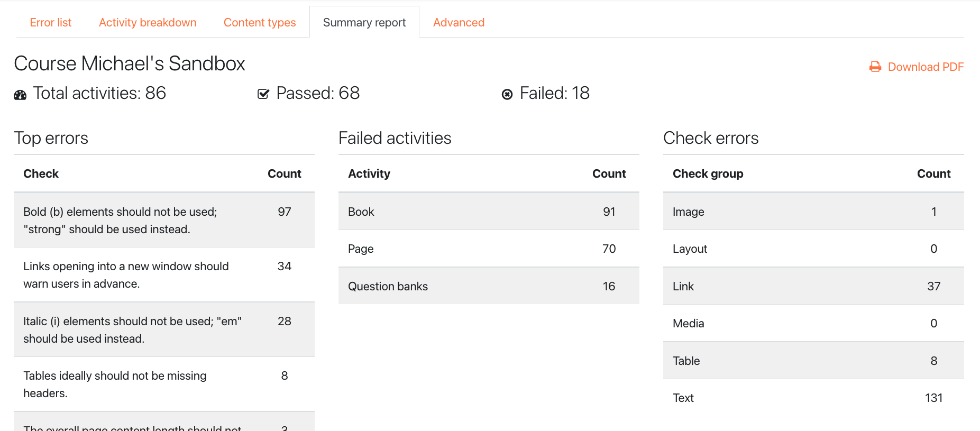Click the Check group column header
Image resolution: width=980 pixels, height=431 pixels.
point(708,173)
